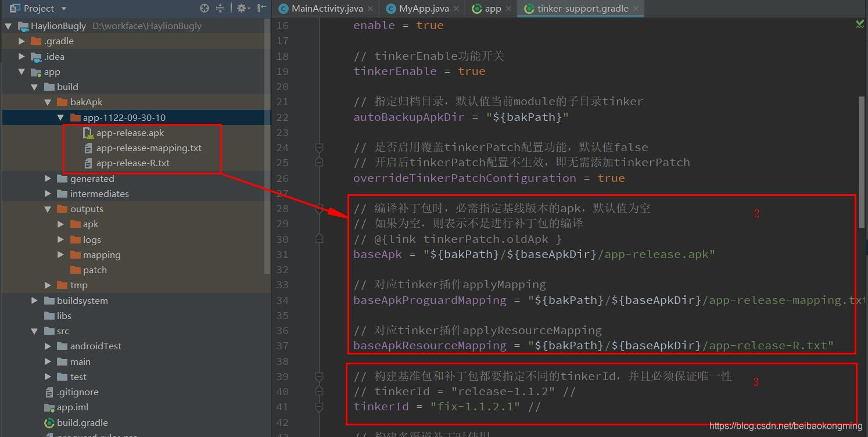
Task: Toggle code fold marker at line 28
Action: 319,208
